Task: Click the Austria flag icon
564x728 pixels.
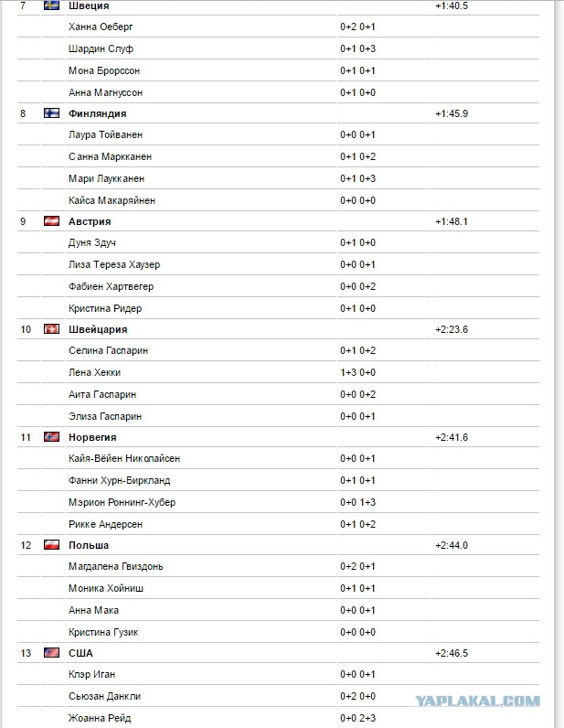Action: [51, 221]
